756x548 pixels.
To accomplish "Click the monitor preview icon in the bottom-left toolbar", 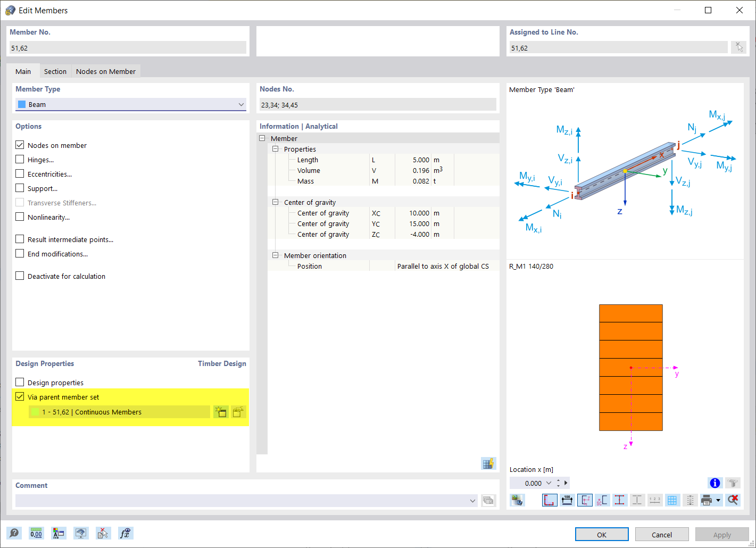I will tap(81, 533).
